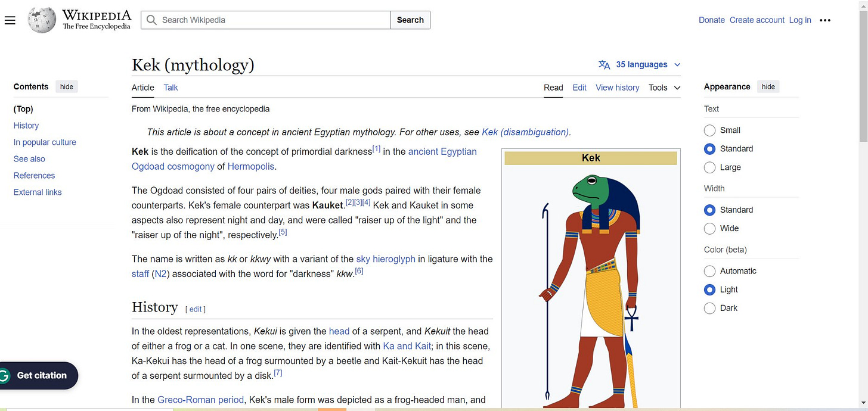Select the Dark color option

[709, 308]
